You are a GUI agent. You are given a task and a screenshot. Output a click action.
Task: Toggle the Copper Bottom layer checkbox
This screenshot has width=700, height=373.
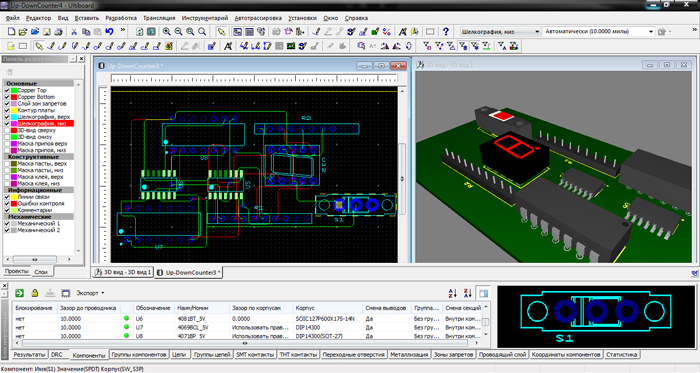pyautogui.click(x=7, y=97)
